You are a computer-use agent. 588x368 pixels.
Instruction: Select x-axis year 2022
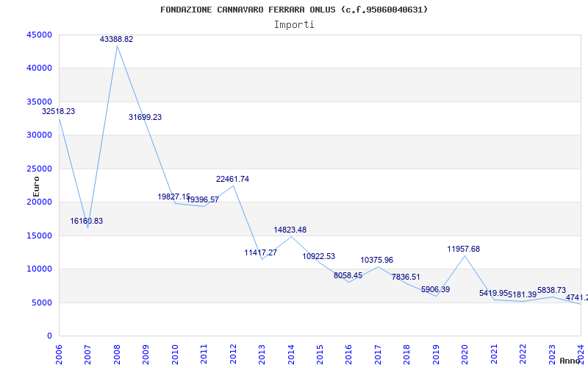pyautogui.click(x=523, y=355)
